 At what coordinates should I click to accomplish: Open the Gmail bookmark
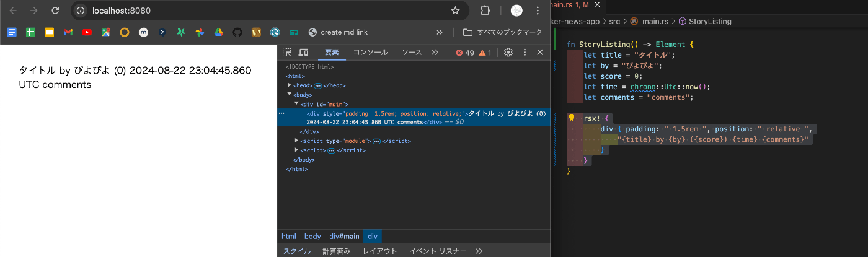(68, 32)
